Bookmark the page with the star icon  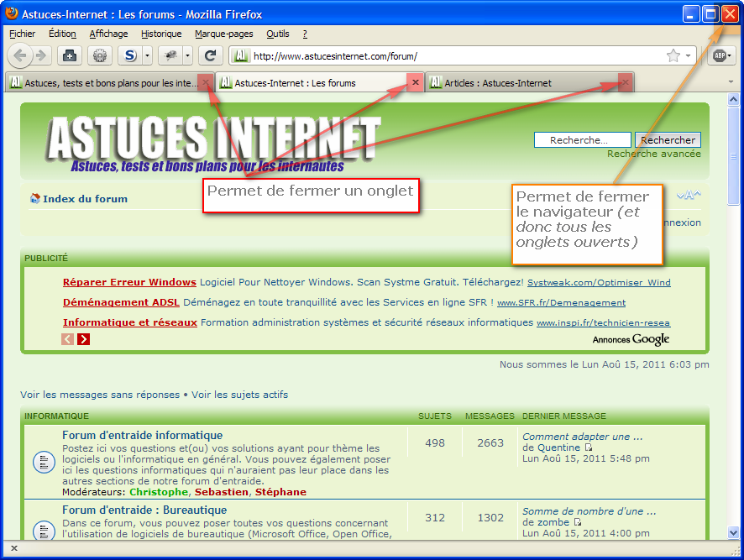coord(673,56)
